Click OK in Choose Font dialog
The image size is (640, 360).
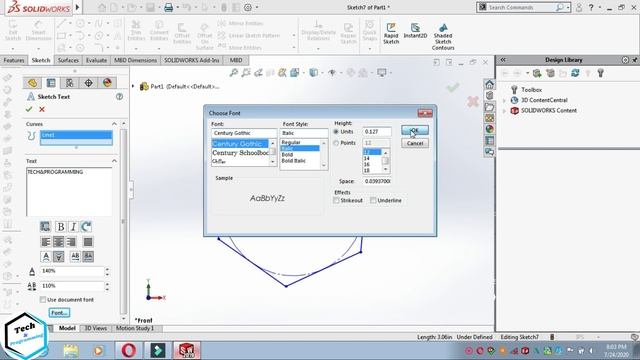(x=415, y=130)
